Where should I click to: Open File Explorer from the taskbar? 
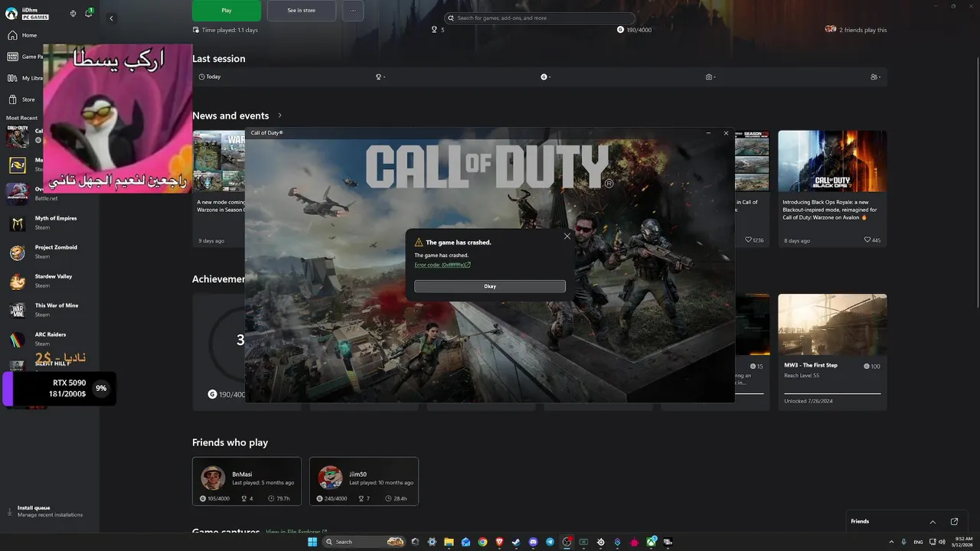(x=449, y=542)
